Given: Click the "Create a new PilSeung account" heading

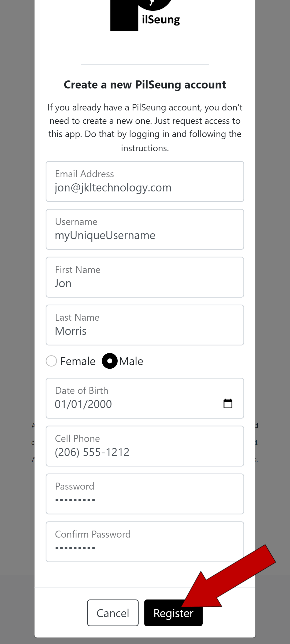Looking at the screenshot, I should point(145,85).
